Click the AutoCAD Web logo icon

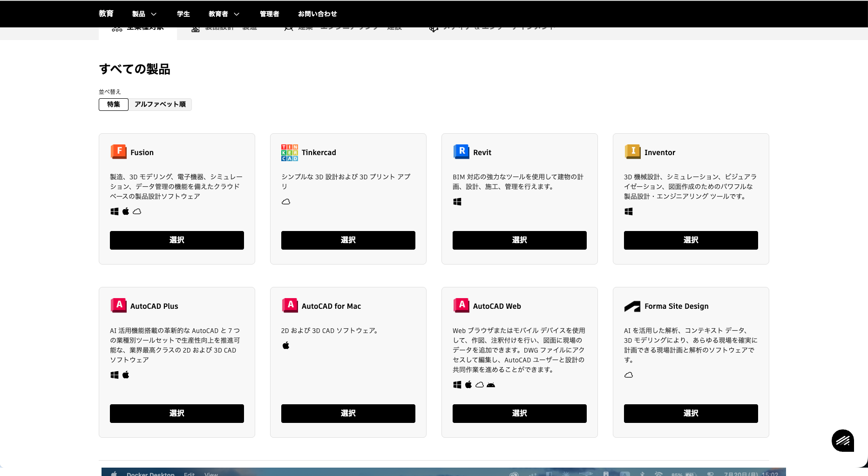(461, 305)
